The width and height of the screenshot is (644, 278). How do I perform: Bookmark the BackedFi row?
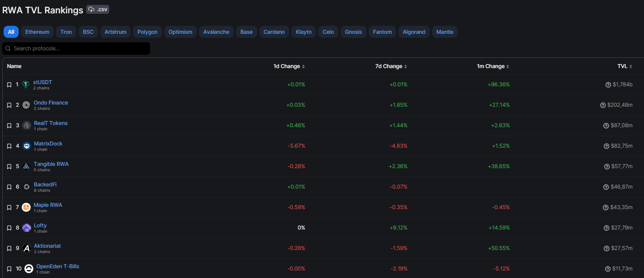9,187
